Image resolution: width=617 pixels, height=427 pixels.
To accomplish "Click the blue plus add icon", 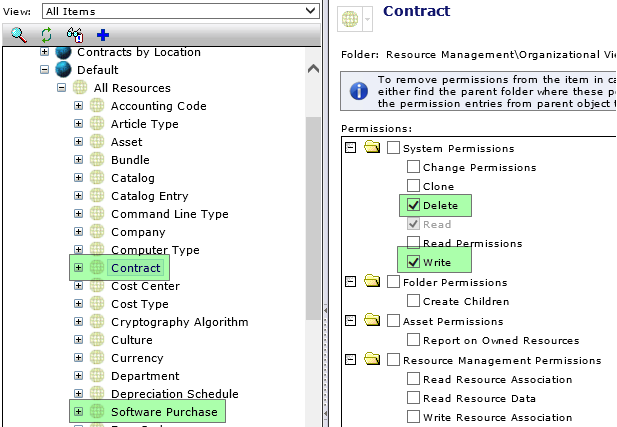I will (103, 35).
